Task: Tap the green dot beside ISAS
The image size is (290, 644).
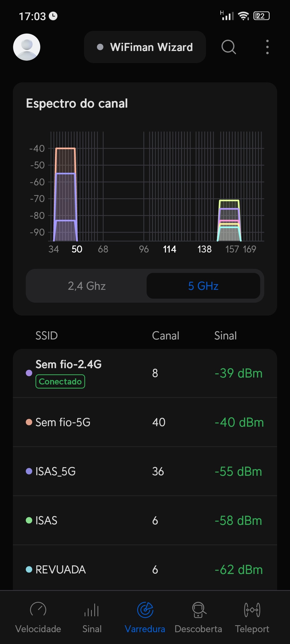Action: pyautogui.click(x=29, y=521)
